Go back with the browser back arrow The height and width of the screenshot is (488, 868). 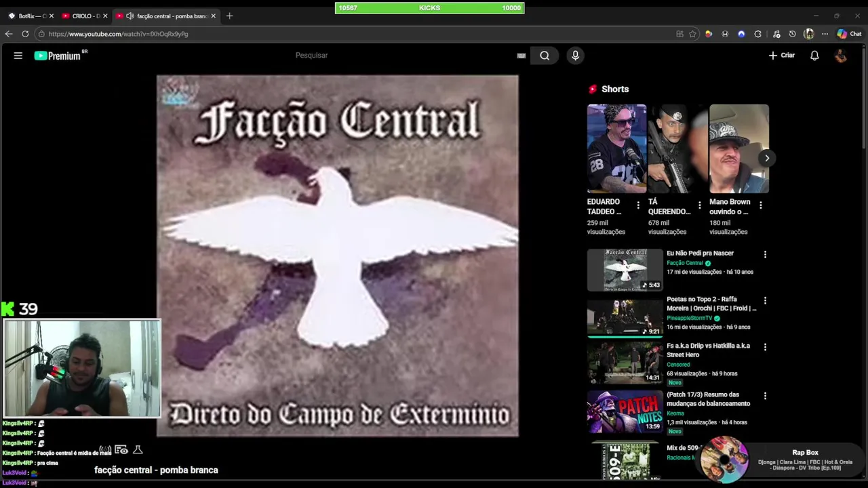pyautogui.click(x=9, y=34)
